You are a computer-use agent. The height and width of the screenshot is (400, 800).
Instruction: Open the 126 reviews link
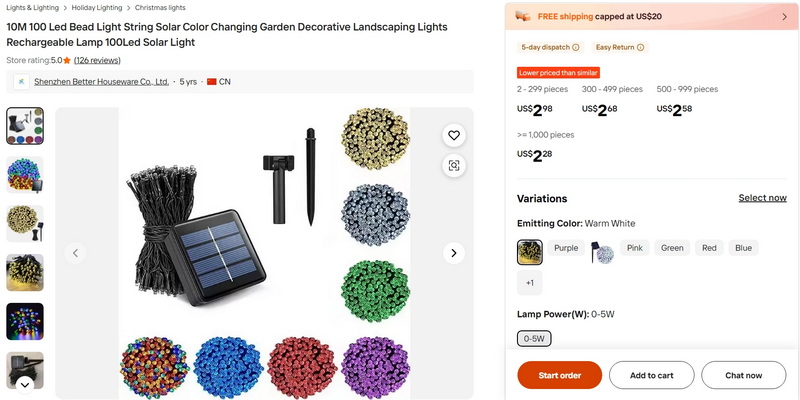tap(97, 60)
